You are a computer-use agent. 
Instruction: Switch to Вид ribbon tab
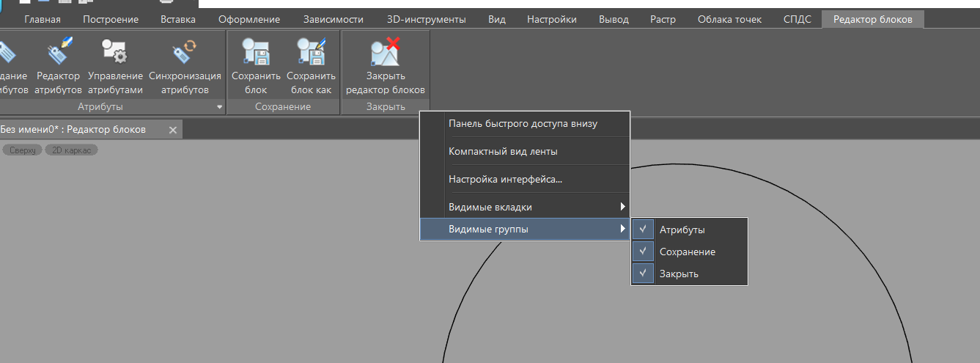coord(497,19)
